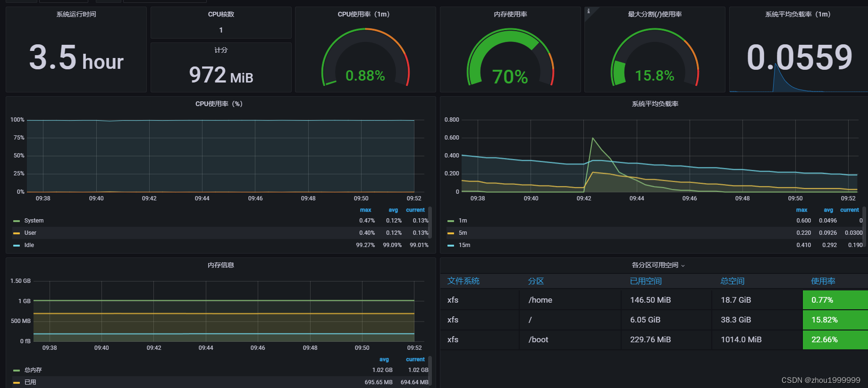
Task: Click the 6.05 GiB used space cell
Action: tap(666, 320)
